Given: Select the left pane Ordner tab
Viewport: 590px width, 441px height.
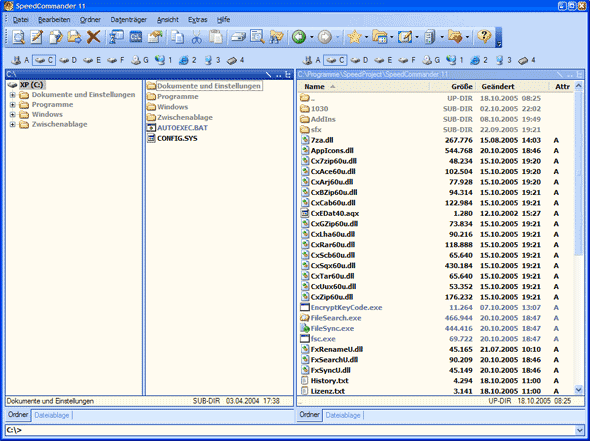Looking at the screenshot, I should coord(18,415).
